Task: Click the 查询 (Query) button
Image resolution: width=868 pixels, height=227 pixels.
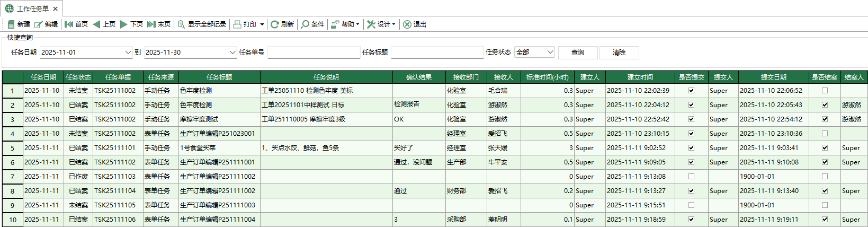Action: tap(578, 53)
